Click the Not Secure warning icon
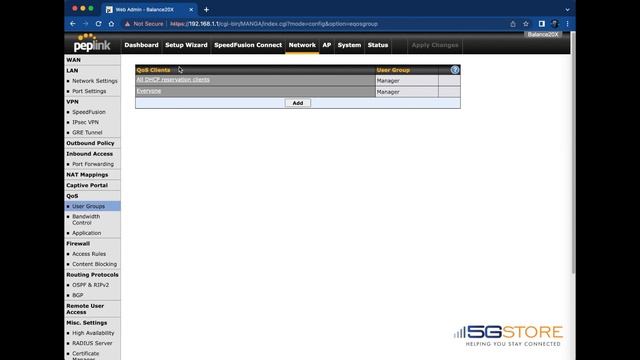The width and height of the screenshot is (640, 360). [x=127, y=24]
